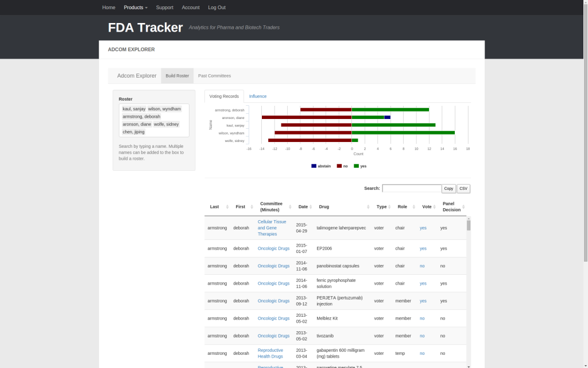This screenshot has height=368, width=588.
Task: Select roster tag aronson, diane
Action: (137, 124)
